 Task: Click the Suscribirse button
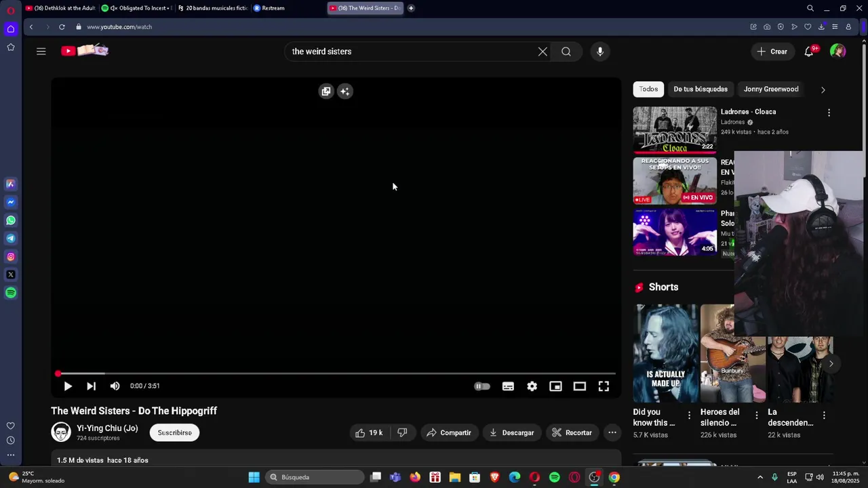pos(175,433)
